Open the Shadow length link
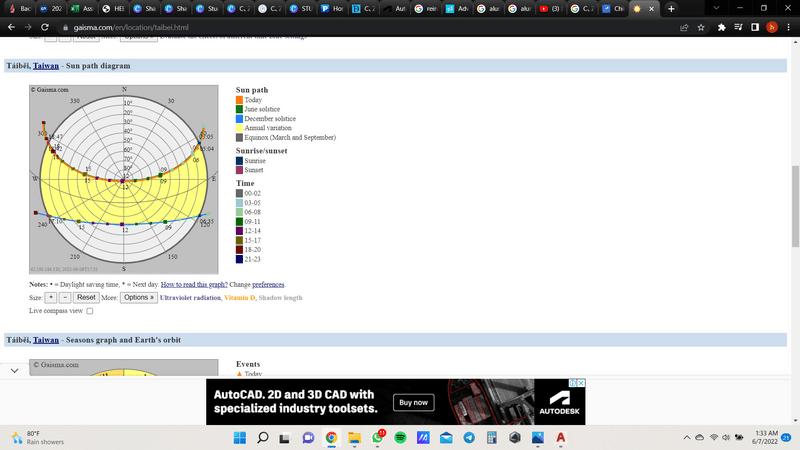The width and height of the screenshot is (800, 450). [x=280, y=297]
